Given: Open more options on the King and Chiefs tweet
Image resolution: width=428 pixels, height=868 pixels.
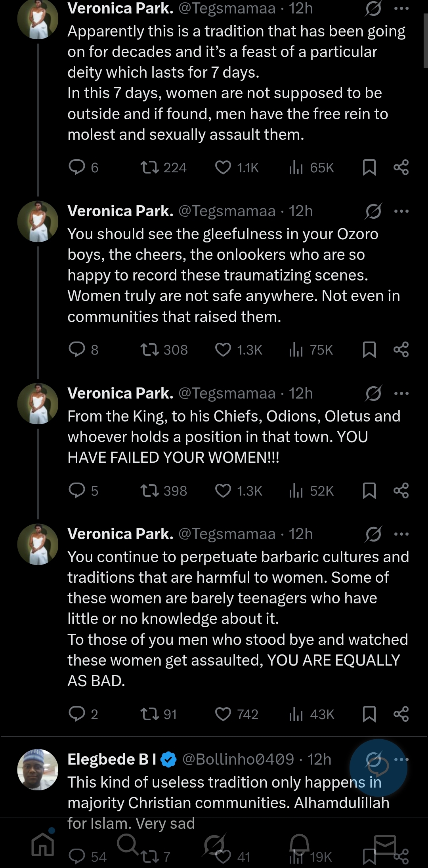Looking at the screenshot, I should 401,393.
